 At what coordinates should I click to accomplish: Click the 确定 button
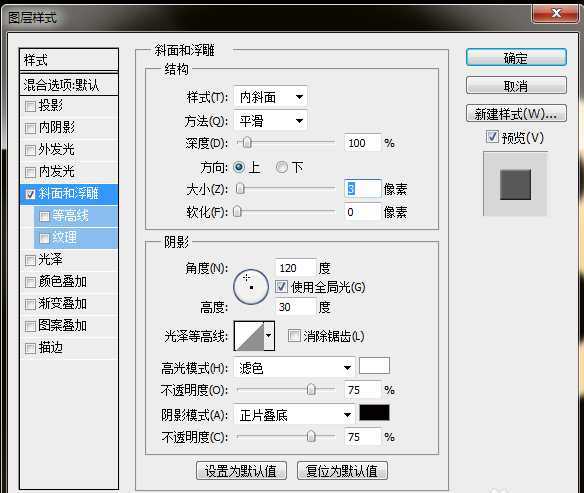coord(516,58)
